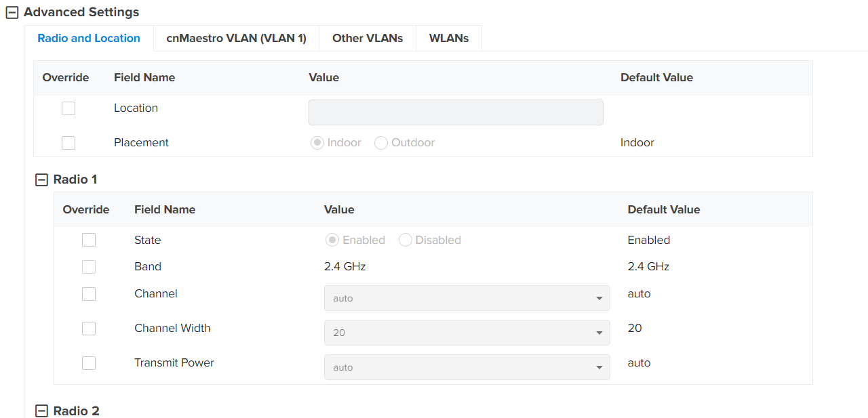Image resolution: width=868 pixels, height=418 pixels.
Task: Select the Radio and Location tab
Action: [x=89, y=39]
